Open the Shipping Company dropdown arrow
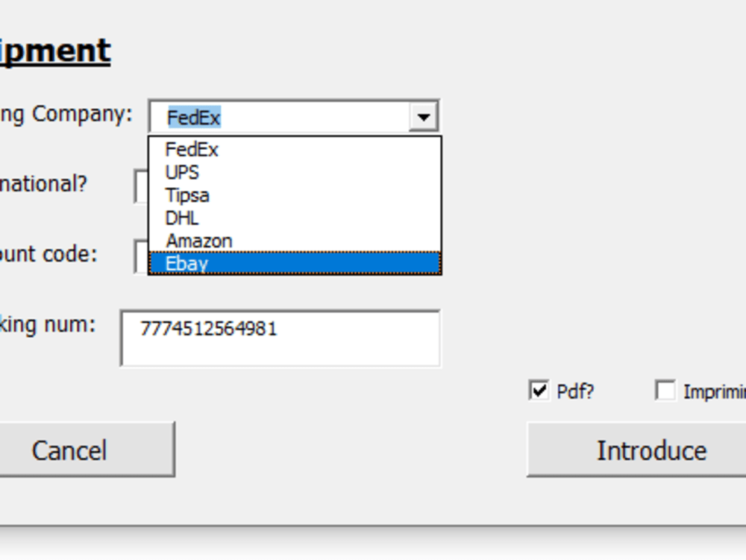 coord(424,116)
